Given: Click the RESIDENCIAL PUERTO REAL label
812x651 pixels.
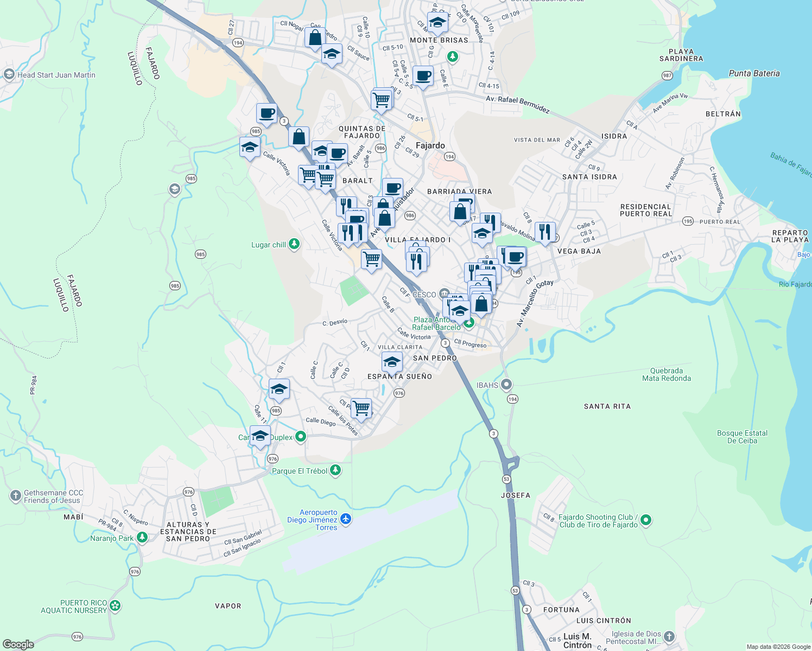Looking at the screenshot, I should coord(646,210).
